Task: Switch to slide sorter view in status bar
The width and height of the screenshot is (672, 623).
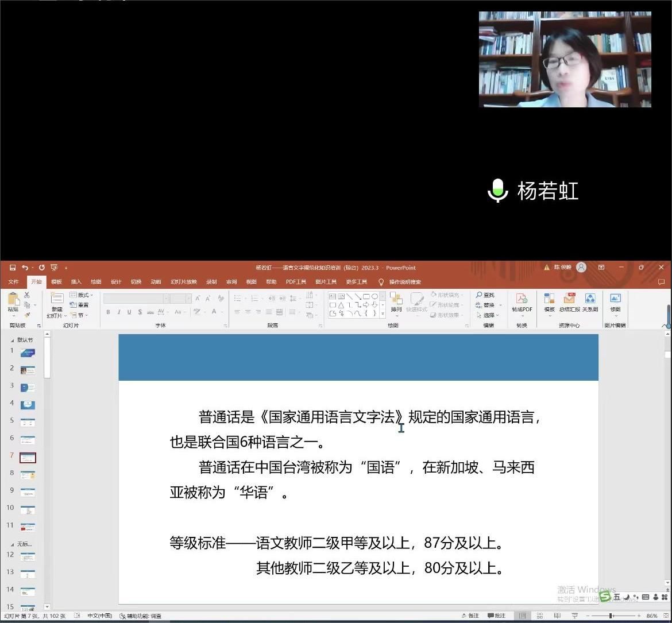Action: [x=540, y=616]
